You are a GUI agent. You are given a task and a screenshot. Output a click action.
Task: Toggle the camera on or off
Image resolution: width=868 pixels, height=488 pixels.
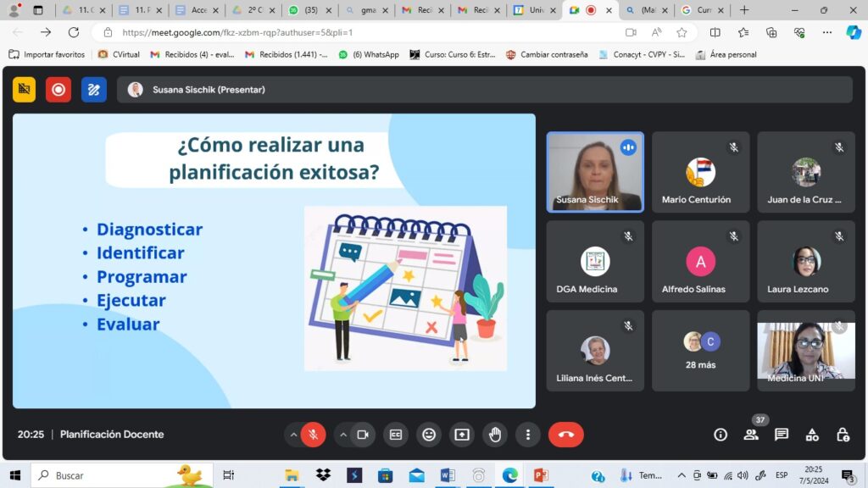[363, 435]
